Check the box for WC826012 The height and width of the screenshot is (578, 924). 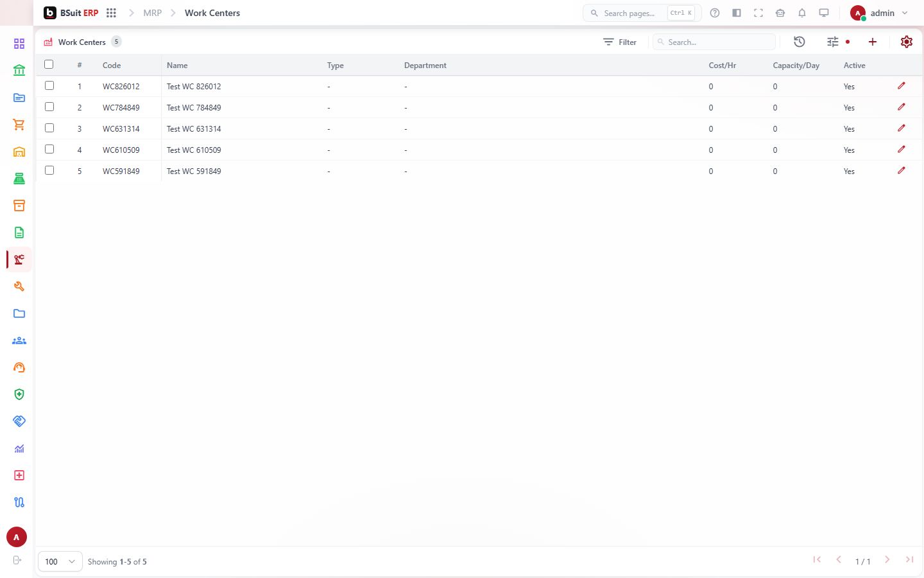(49, 85)
